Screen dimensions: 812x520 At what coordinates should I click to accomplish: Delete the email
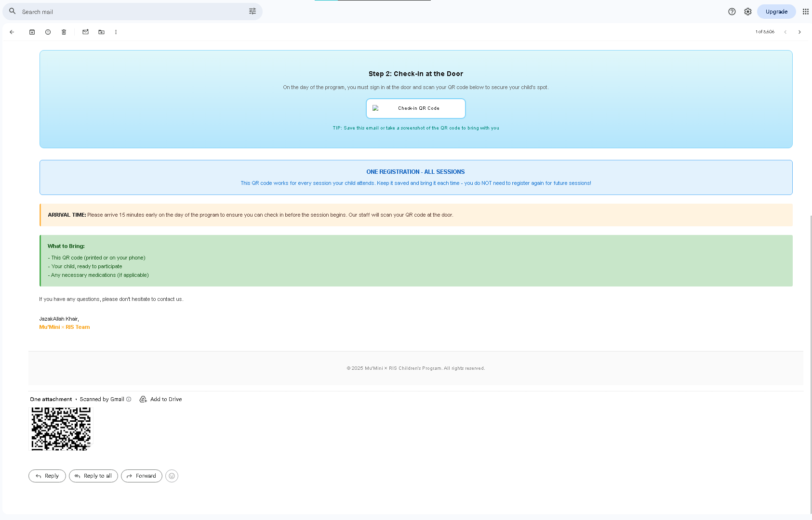64,32
